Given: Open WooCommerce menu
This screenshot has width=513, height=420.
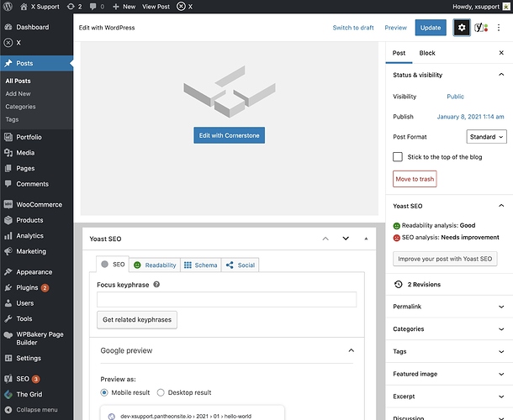Looking at the screenshot, I should tap(39, 205).
